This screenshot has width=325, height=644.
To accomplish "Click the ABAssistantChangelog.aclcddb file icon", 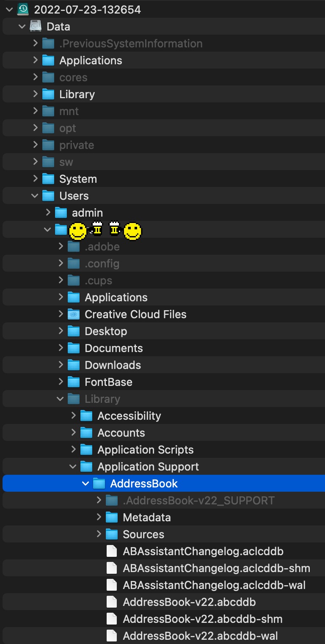I will pos(112,551).
